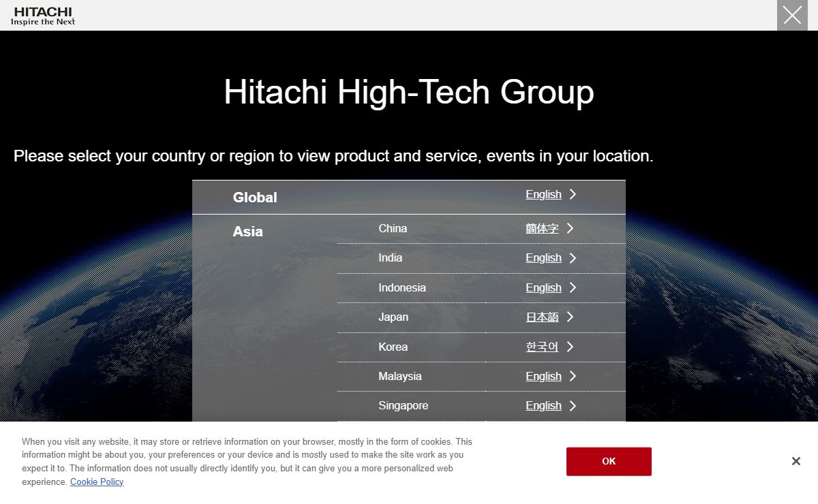Screen dimensions: 818x504
Task: Select the Malaysia English link
Action: [543, 376]
